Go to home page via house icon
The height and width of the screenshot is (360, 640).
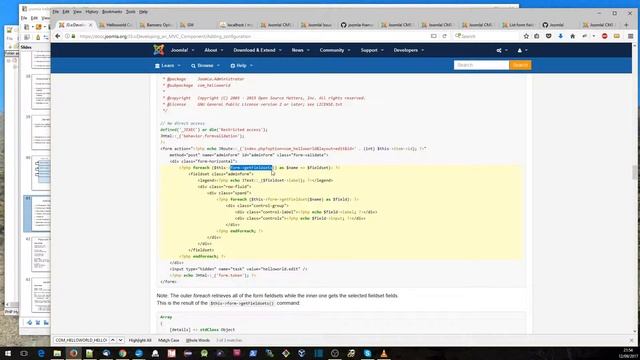tap(572, 36)
